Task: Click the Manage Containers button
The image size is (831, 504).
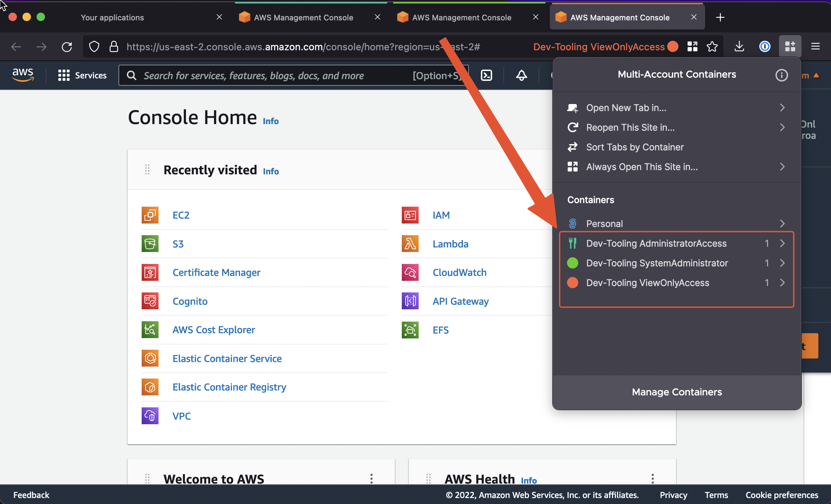Action: click(x=677, y=392)
